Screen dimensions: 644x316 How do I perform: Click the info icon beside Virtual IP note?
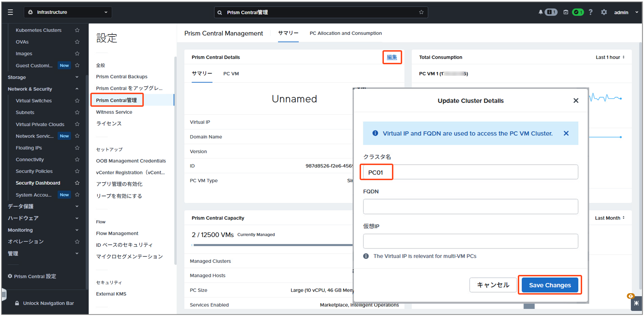366,256
